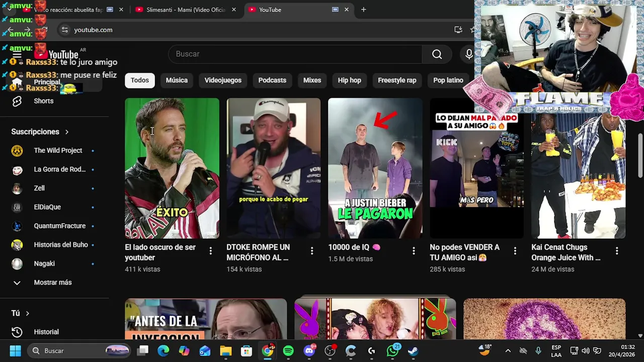Close the active YouTube browser tab
This screenshot has width=644, height=362.
tap(346, 10)
